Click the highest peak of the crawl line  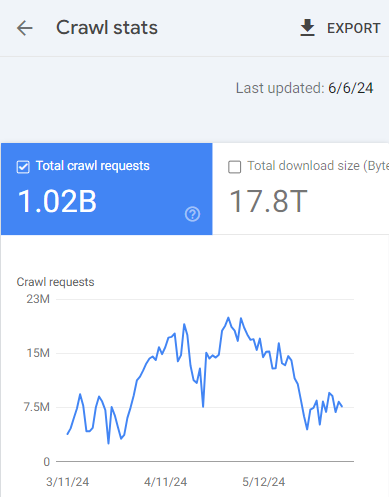pos(228,318)
